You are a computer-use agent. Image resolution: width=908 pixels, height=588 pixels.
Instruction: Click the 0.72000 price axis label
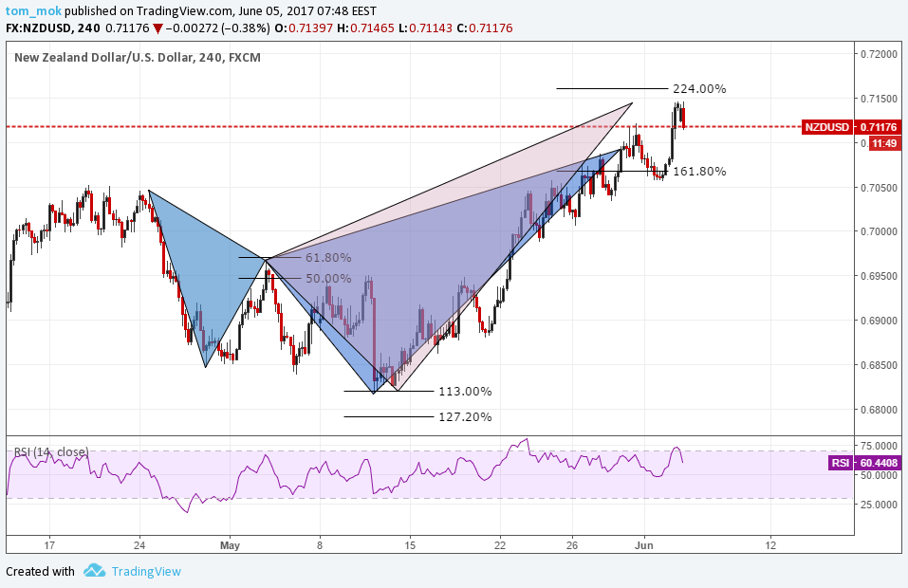click(x=879, y=54)
